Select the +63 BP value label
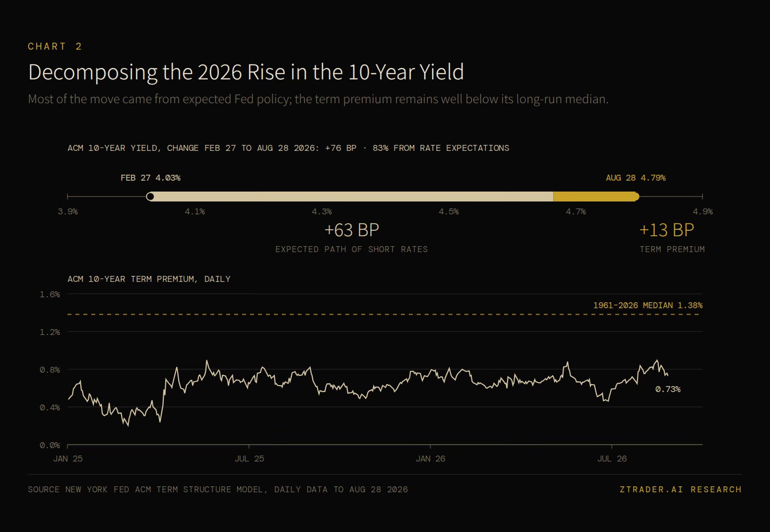 [352, 230]
